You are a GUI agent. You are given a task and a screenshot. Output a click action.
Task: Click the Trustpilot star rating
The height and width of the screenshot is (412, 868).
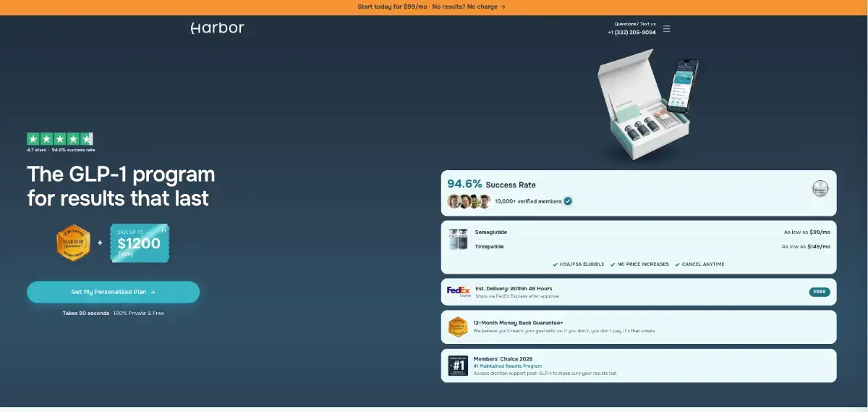pyautogui.click(x=60, y=139)
